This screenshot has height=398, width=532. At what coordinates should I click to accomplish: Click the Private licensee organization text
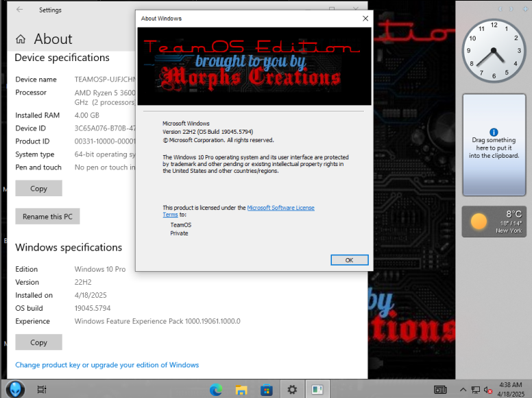(x=179, y=233)
